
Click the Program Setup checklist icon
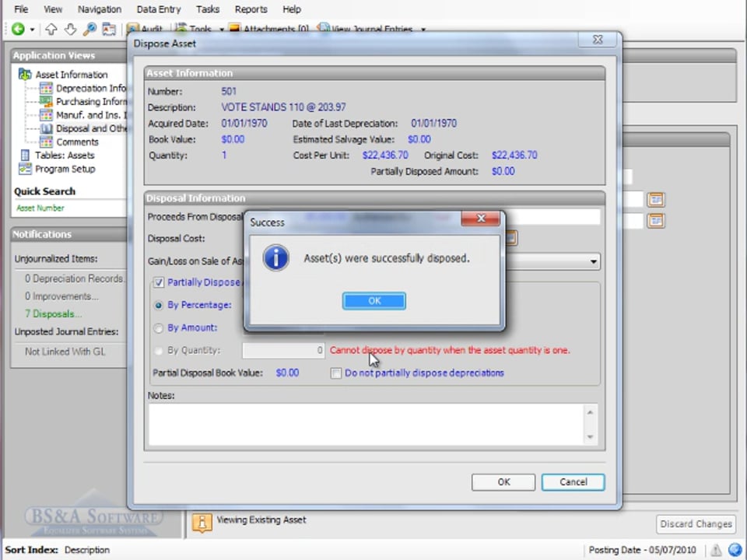tap(25, 169)
